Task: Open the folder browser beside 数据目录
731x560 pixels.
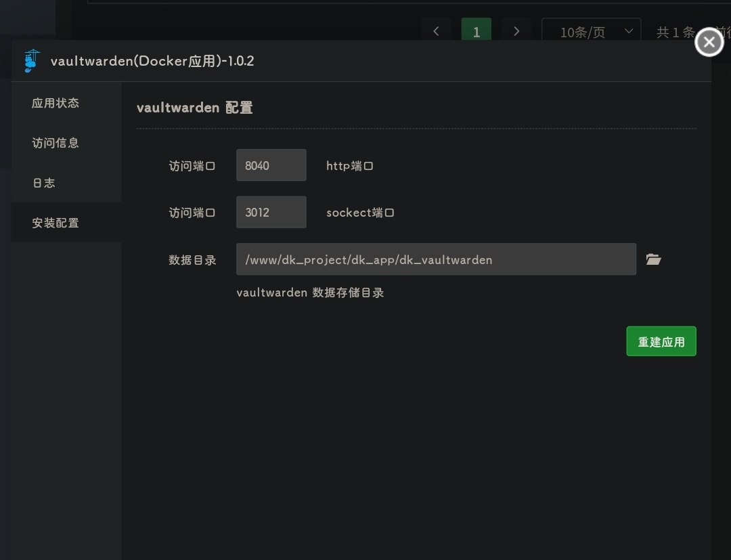Action: (652, 259)
